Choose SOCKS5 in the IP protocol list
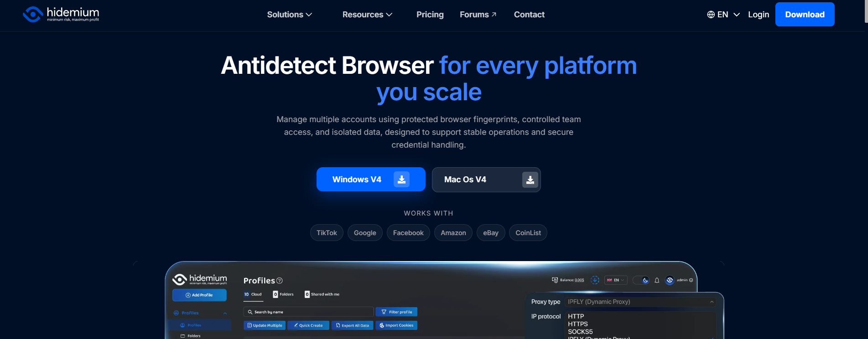Image resolution: width=868 pixels, height=339 pixels. coord(580,332)
